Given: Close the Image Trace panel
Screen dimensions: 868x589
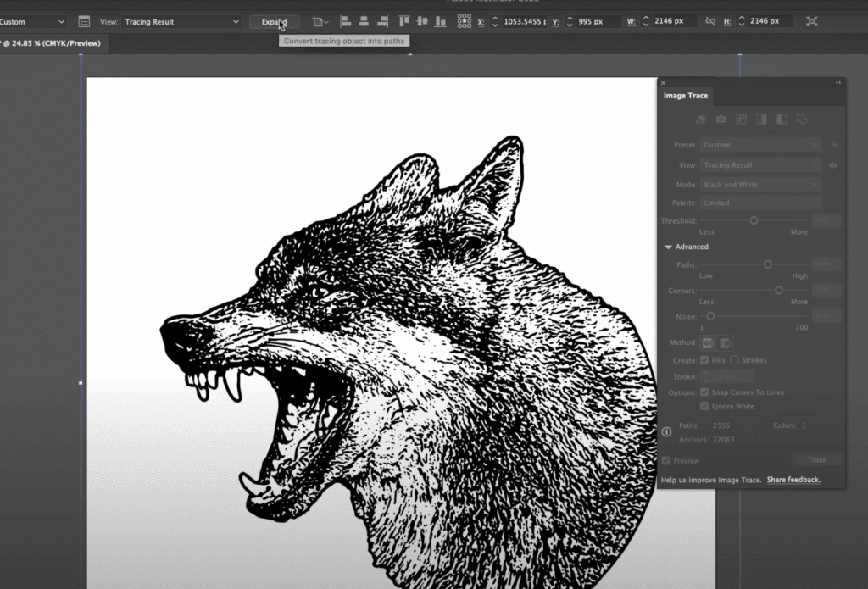Looking at the screenshot, I should coord(663,82).
